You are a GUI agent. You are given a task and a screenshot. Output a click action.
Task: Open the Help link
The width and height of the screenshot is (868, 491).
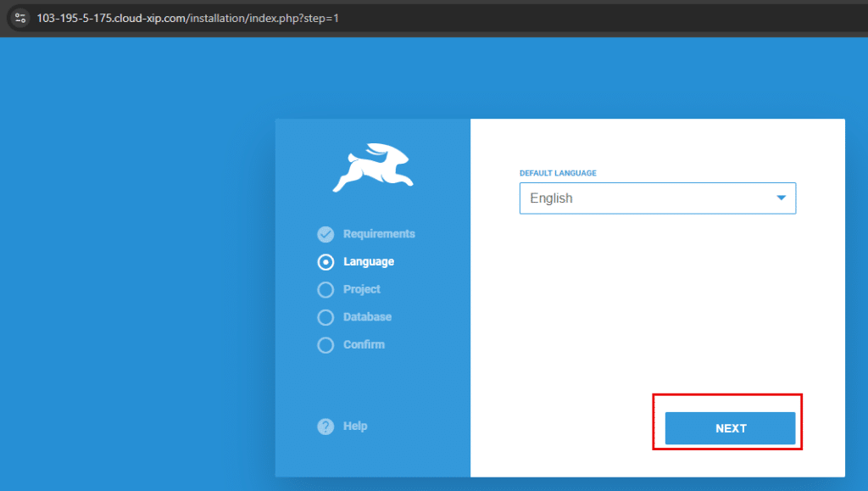(355, 427)
